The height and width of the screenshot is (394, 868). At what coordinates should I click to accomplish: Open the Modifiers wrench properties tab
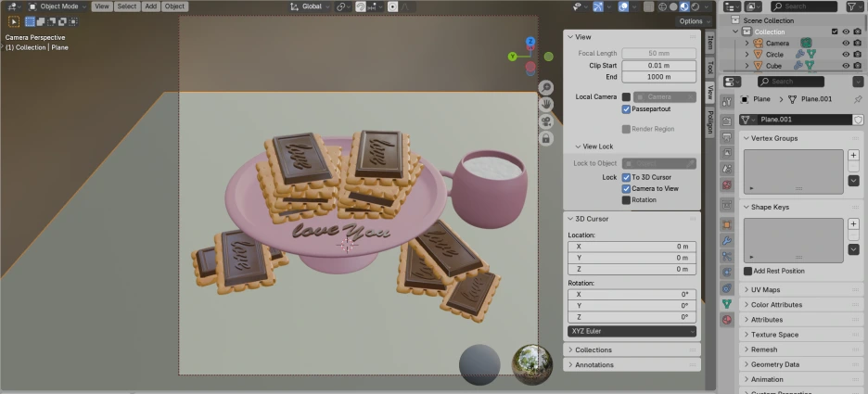pyautogui.click(x=727, y=241)
